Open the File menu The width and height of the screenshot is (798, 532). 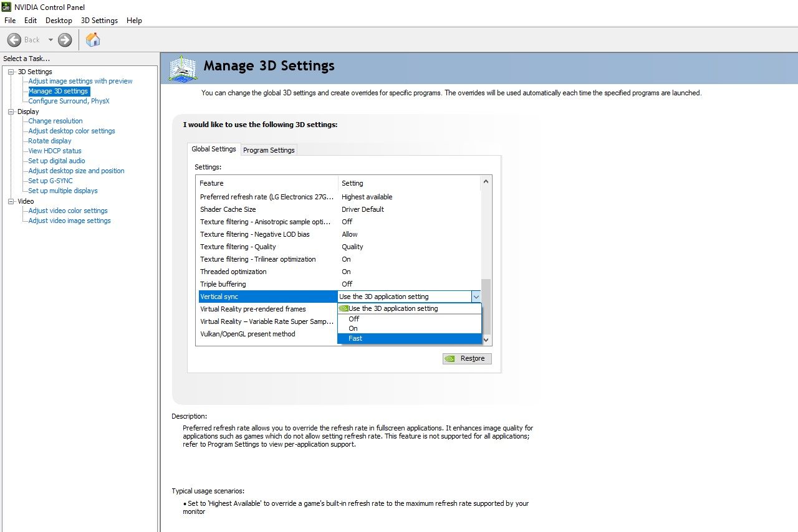(10, 21)
